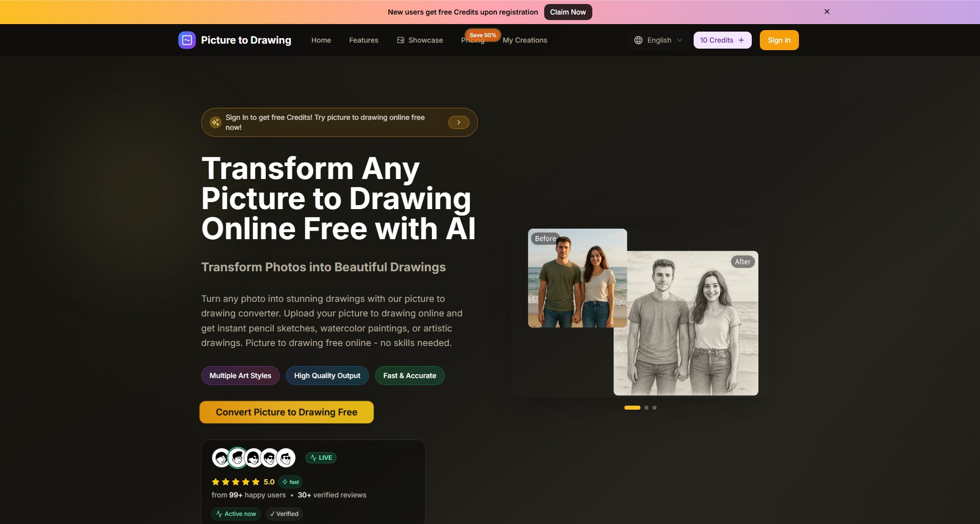Click the green-ringed user avatar
This screenshot has width=980, height=524.
[237, 458]
